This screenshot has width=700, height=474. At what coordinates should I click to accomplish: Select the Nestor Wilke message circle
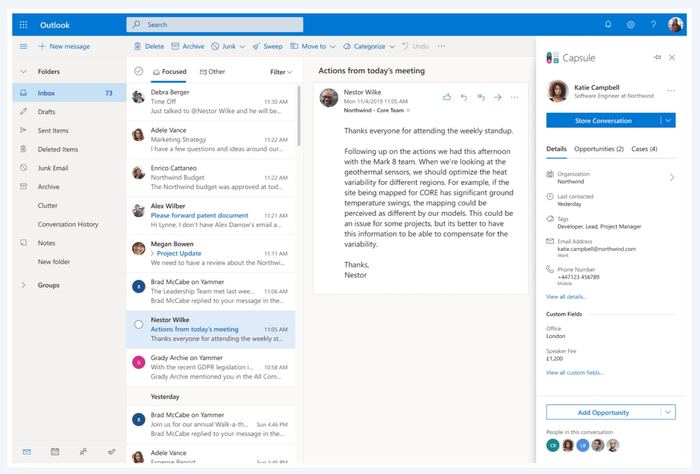138,324
